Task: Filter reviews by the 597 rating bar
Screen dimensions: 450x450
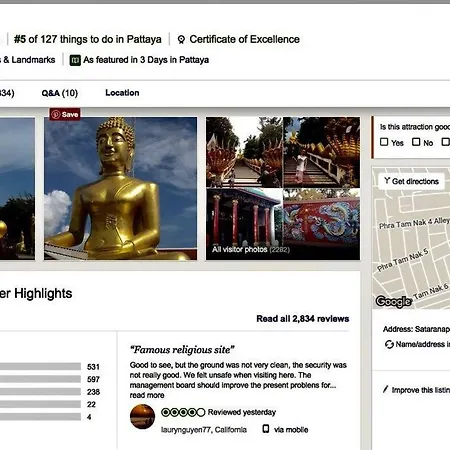Action: coord(40,379)
